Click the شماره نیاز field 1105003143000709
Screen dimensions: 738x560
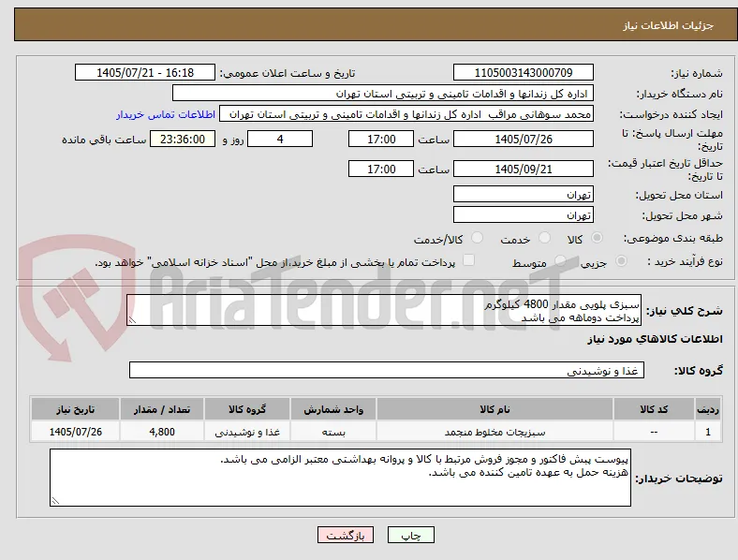(524, 72)
